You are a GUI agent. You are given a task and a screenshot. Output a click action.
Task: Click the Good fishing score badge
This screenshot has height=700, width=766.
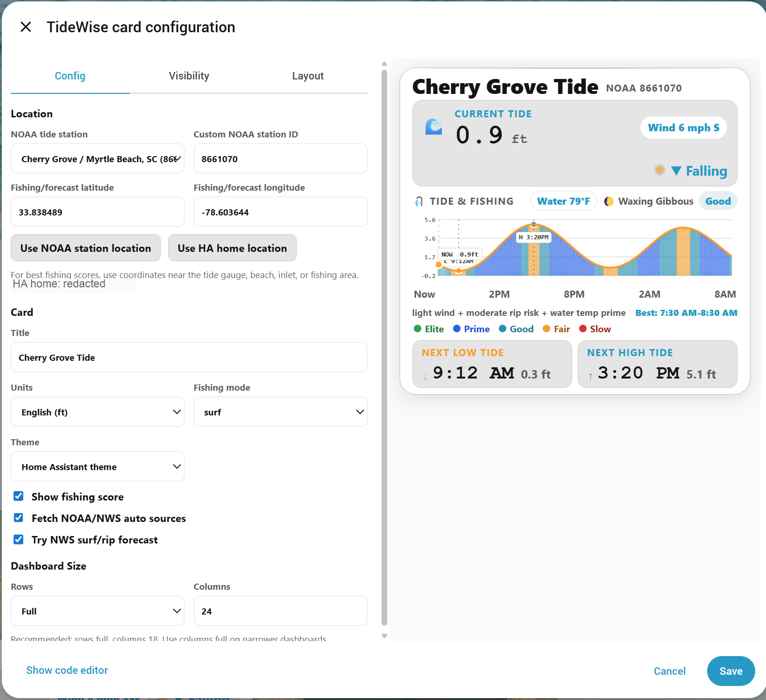point(718,201)
